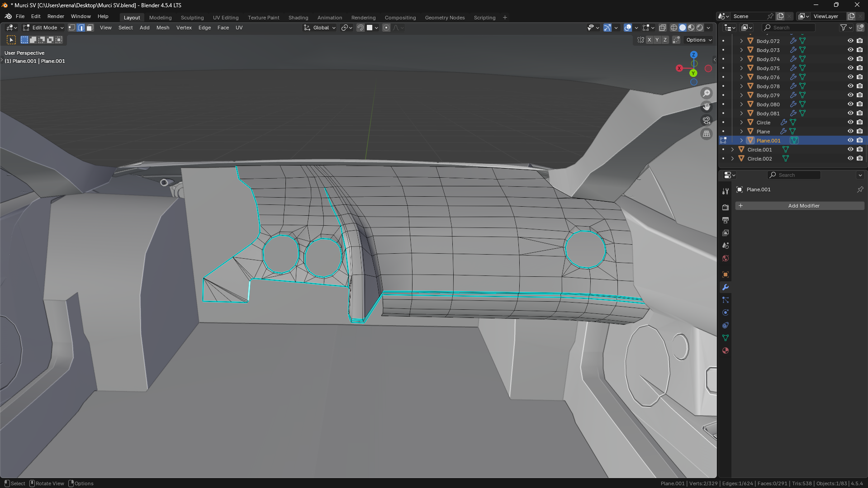Toggle X-ray display in viewport header
The height and width of the screenshot is (488, 868).
(662, 28)
